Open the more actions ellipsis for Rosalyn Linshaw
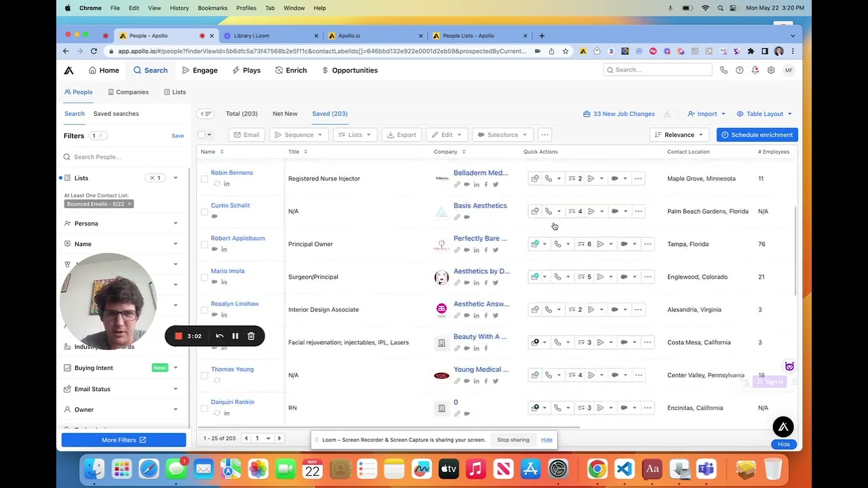 [638, 310]
